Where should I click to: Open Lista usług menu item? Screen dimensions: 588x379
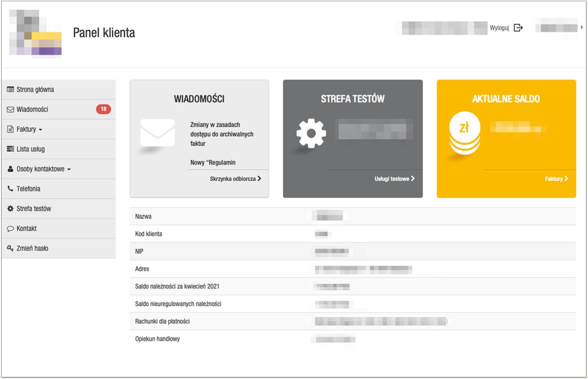tap(59, 149)
